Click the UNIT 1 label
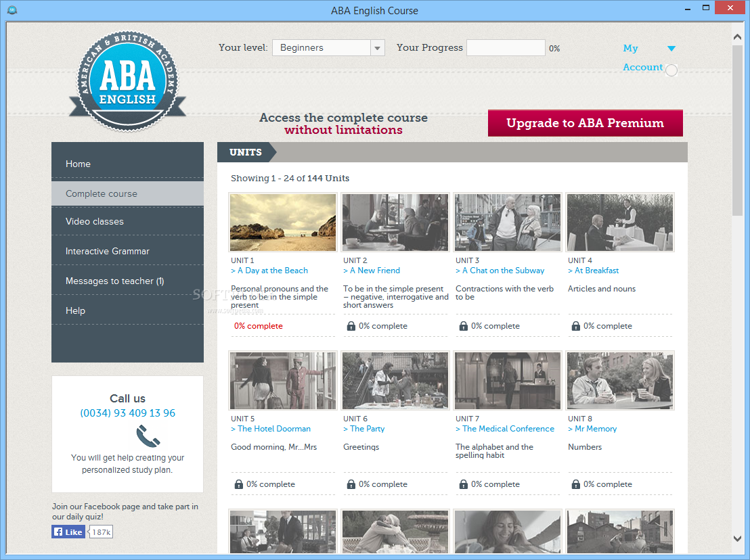The height and width of the screenshot is (560, 750). [x=242, y=260]
